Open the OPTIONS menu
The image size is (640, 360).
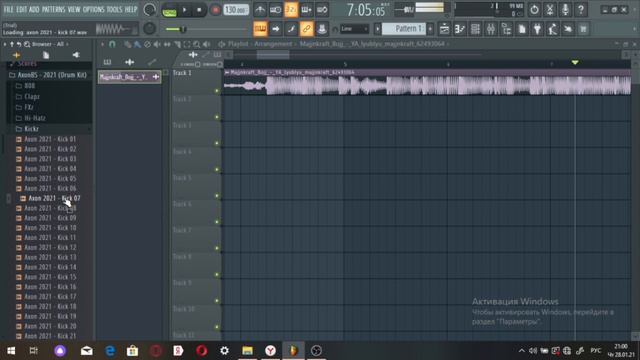tap(93, 9)
